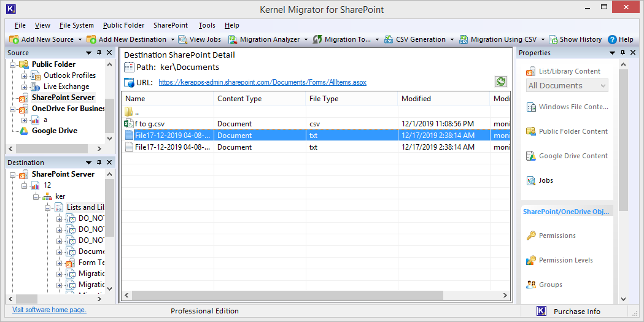Select Public Folder in the Source tree
This screenshot has height=322, width=644.
[x=54, y=64]
